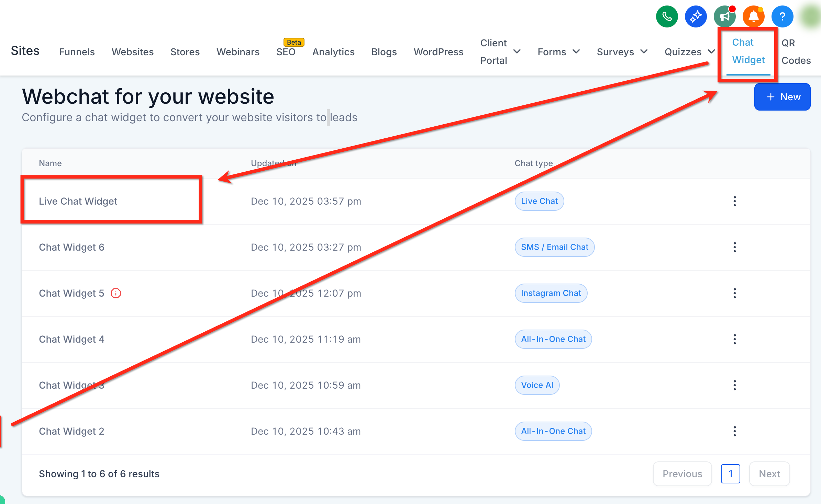
Task: Open the orange bell notifications icon
Action: [753, 16]
